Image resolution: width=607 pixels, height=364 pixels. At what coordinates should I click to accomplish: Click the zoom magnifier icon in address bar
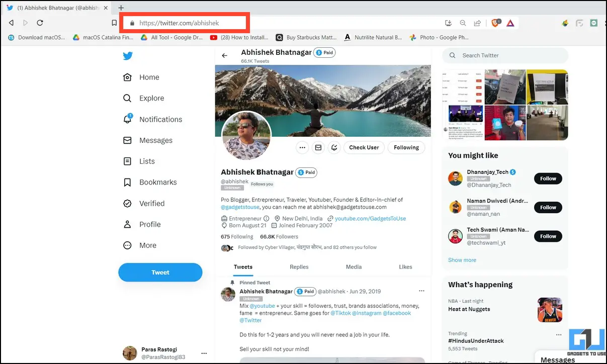pos(463,23)
